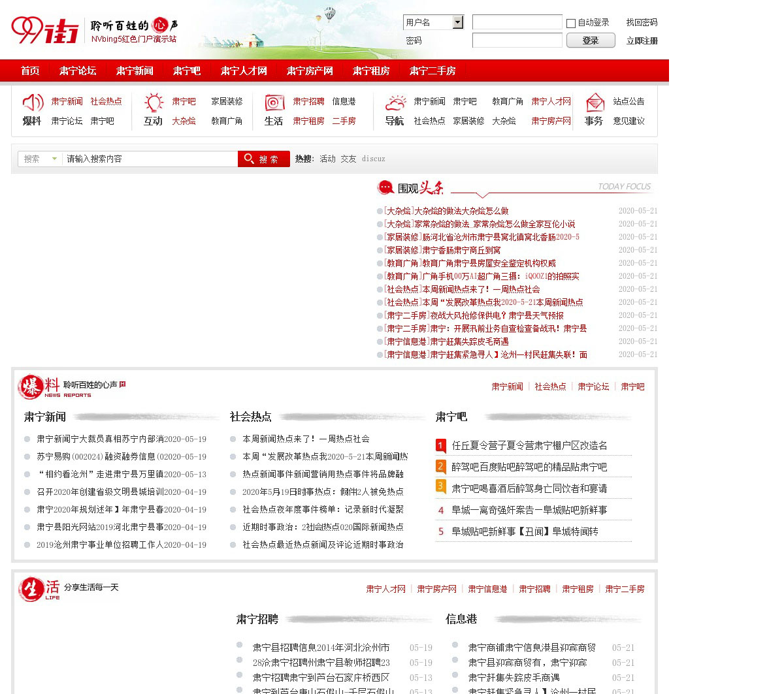
Task: Open 肃宁房产网 link in 生活 section header
Action: click(x=436, y=589)
